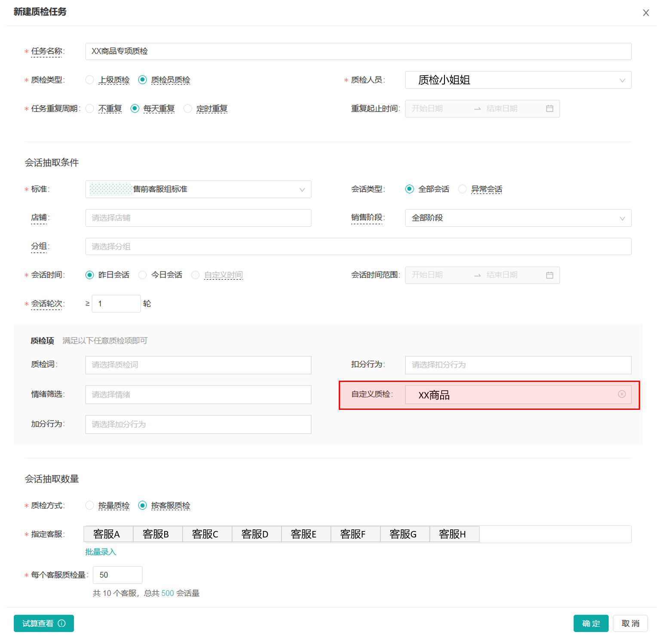Open 销售阶段 dropdown showing 全部阶段
This screenshot has height=644, width=668.
point(518,218)
